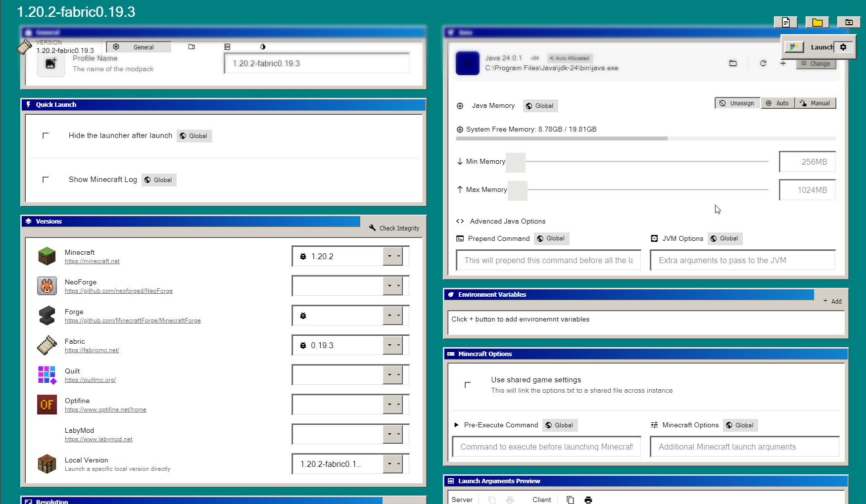Toggle Global for Prepend Command
Viewport: 866px width, 504px height.
551,238
